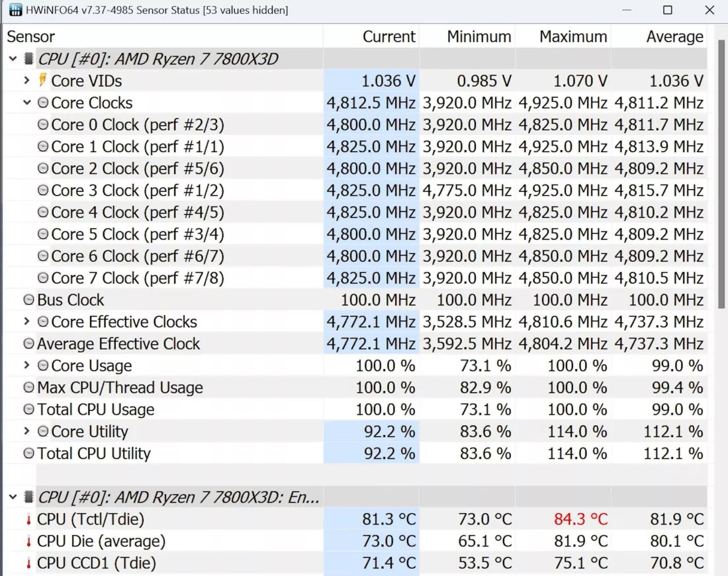728x576 pixels.
Task: Collapse the Core Clocks tree
Action: (28, 103)
